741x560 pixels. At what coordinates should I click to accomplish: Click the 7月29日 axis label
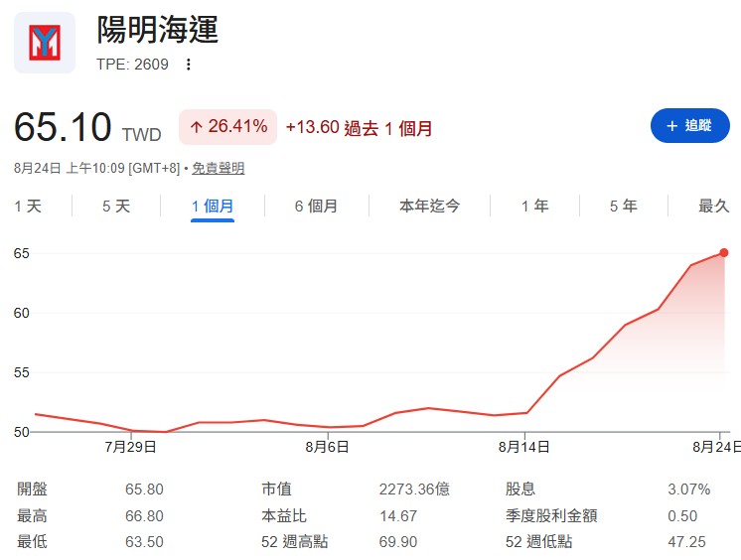point(131,447)
